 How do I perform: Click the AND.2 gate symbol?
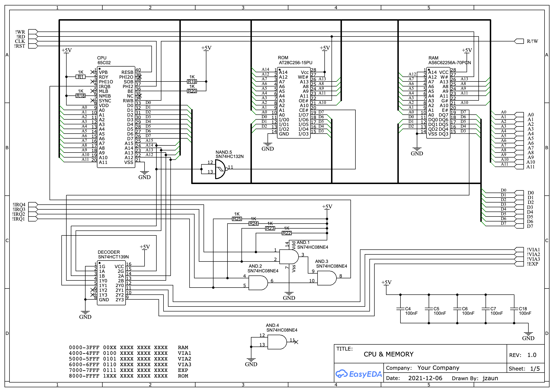(x=258, y=283)
